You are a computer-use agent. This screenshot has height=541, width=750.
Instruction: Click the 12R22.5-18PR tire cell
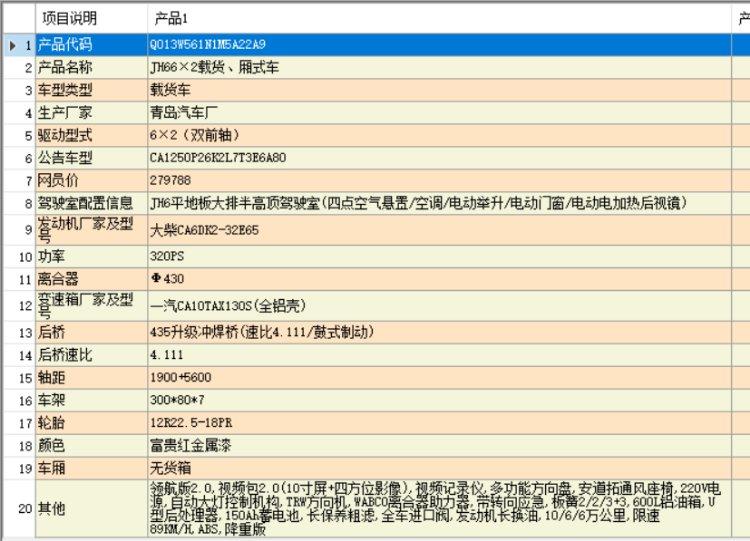click(x=439, y=423)
